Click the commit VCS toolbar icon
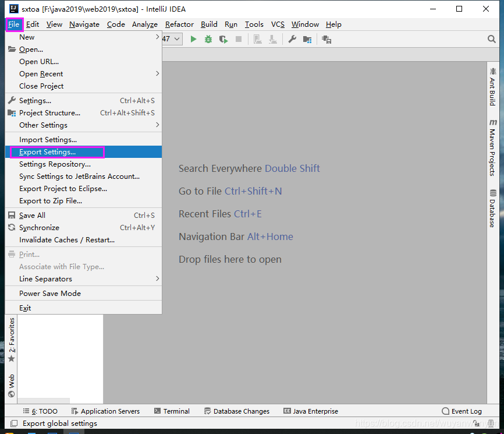 [x=272, y=39]
